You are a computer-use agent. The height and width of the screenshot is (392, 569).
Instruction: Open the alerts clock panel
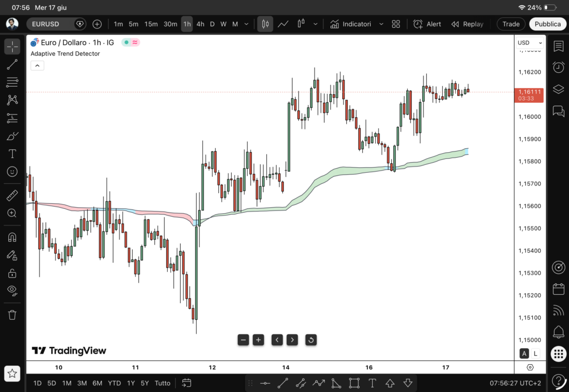pyautogui.click(x=558, y=67)
